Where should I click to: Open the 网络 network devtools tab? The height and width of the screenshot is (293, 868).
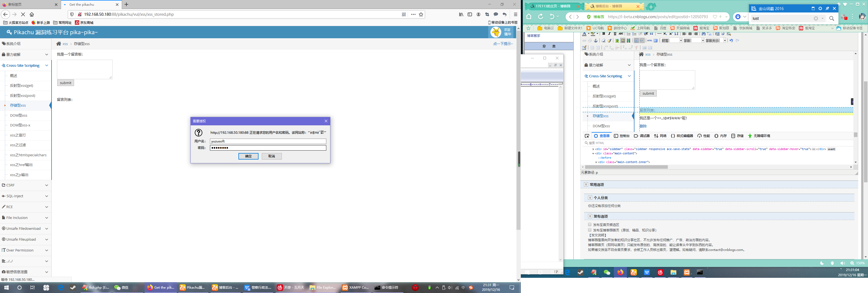(x=660, y=136)
